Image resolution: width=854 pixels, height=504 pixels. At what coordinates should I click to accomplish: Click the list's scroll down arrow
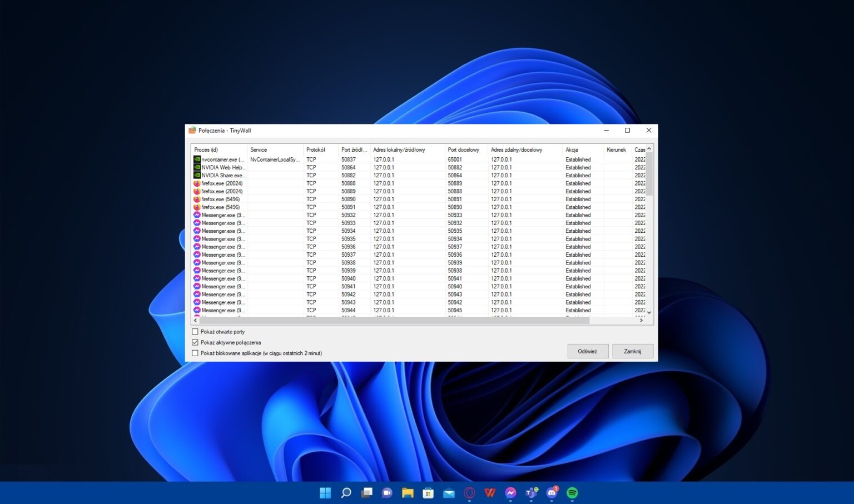649,312
